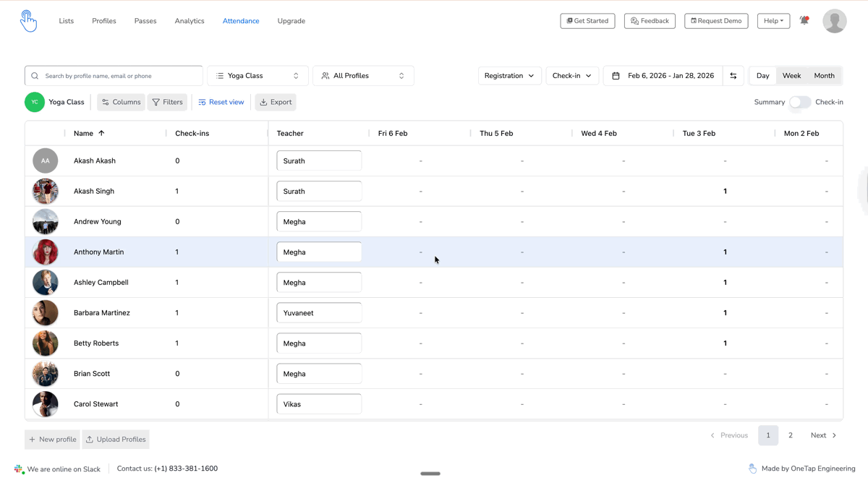Expand the Yoga Class list dropdown
The height and width of the screenshot is (483, 868).
pos(258,76)
